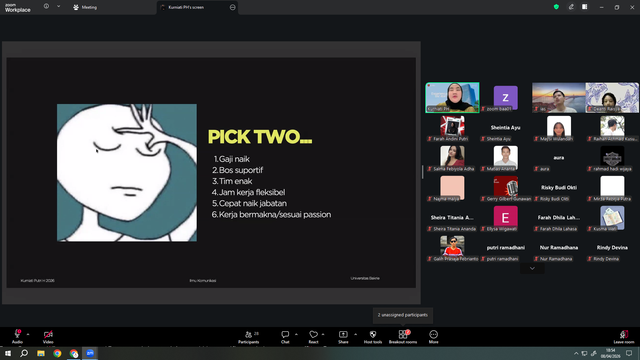
Task: Open File Explorer from taskbar
Action: 41,353
